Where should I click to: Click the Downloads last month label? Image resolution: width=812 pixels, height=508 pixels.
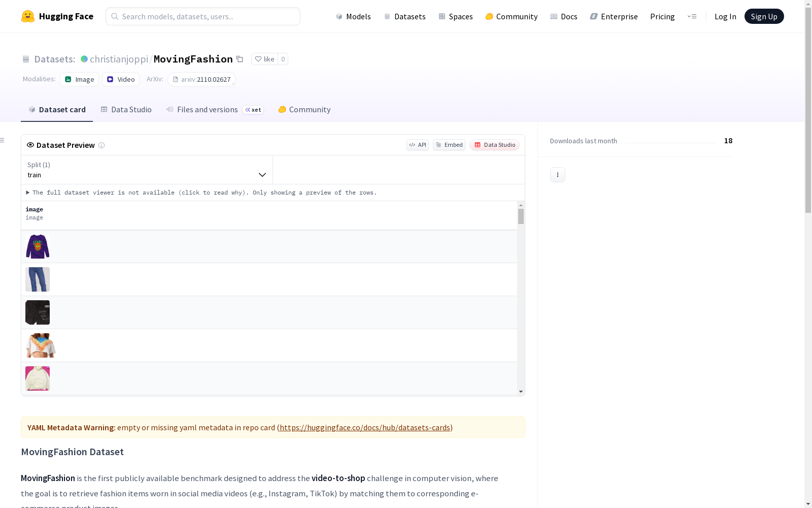point(584,141)
